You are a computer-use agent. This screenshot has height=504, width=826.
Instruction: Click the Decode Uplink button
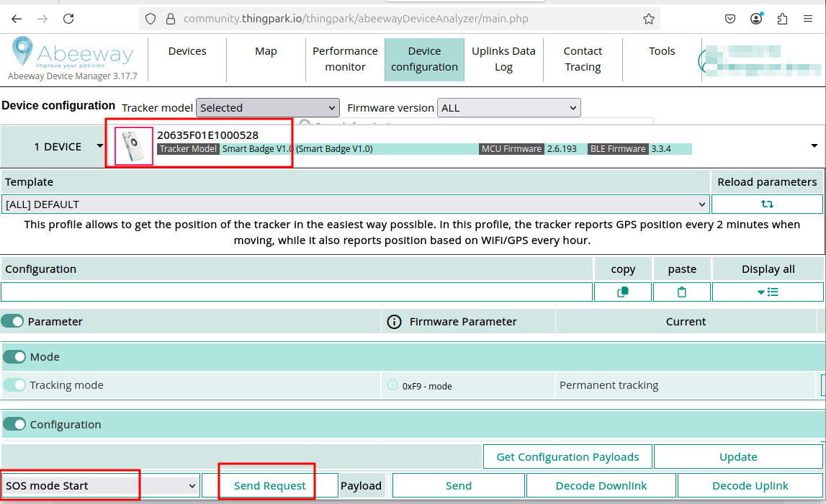750,485
